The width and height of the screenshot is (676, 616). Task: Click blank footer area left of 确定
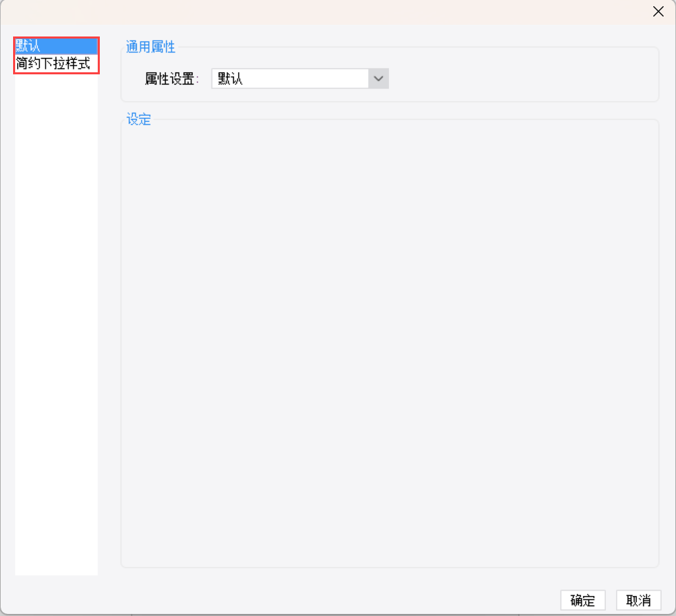[x=302, y=600]
